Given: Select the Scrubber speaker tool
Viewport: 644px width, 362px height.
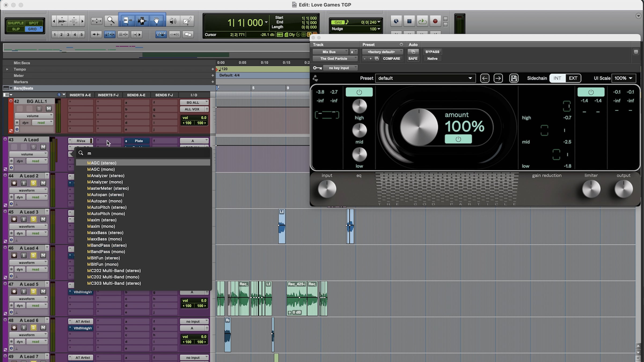Looking at the screenshot, I should pos(173,21).
